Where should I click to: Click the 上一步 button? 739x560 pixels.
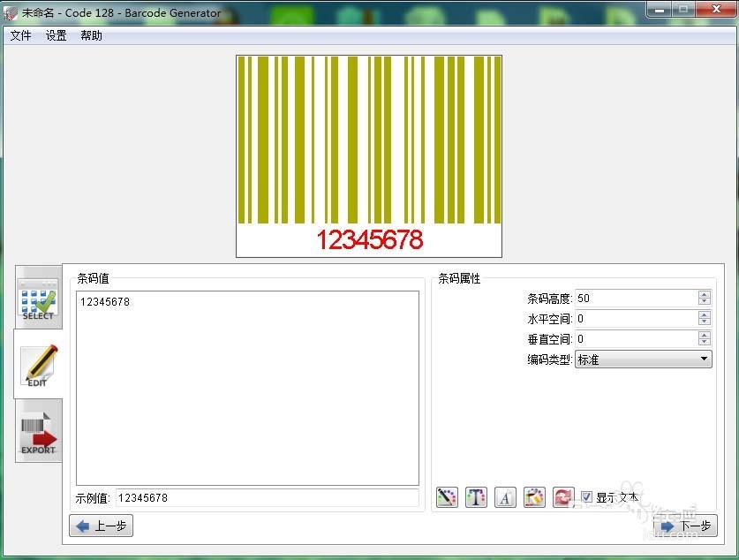[101, 526]
